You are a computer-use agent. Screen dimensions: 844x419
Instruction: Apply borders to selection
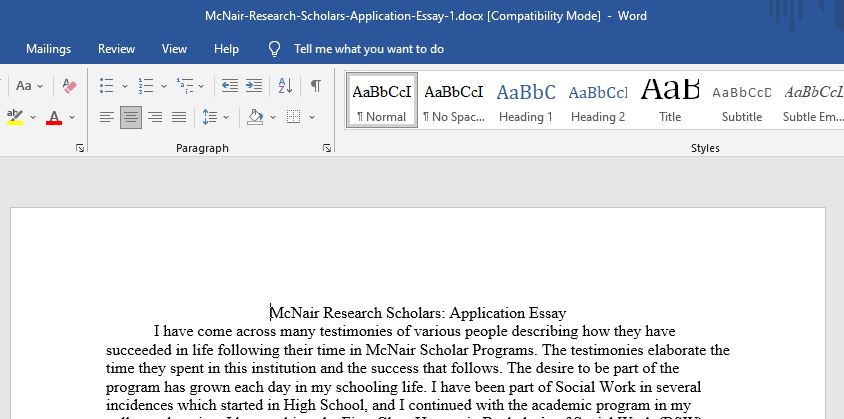(x=293, y=117)
